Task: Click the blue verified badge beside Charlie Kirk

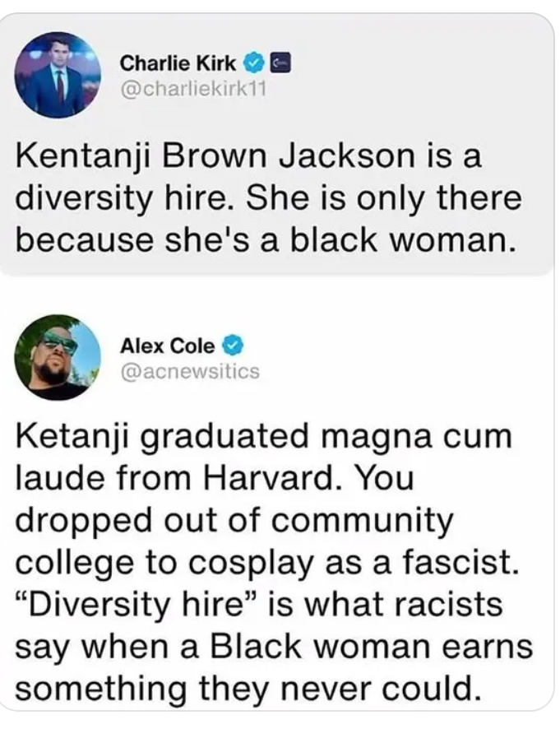Action: coord(253,63)
